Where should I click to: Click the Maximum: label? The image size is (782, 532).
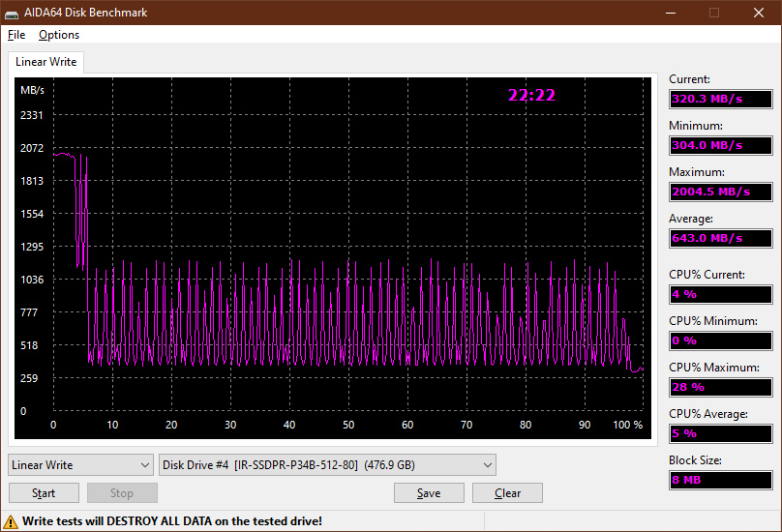[696, 172]
